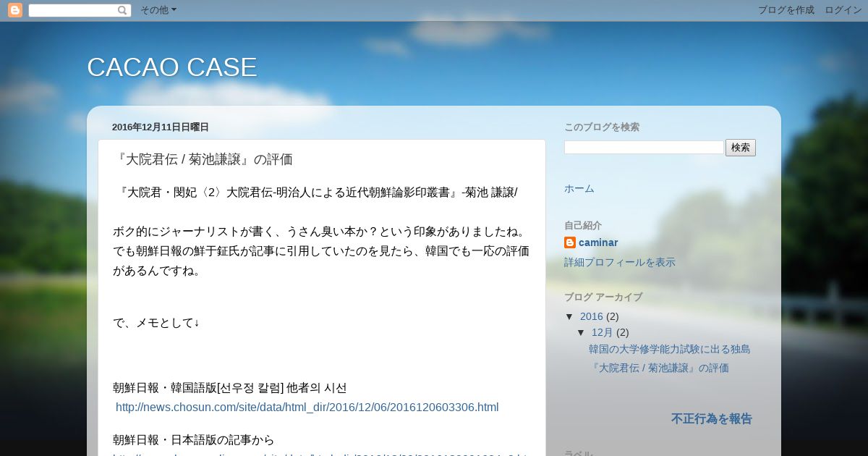The height and width of the screenshot is (456, 868).
Task: Click the 自己紹介 heading
Action: coord(583,225)
